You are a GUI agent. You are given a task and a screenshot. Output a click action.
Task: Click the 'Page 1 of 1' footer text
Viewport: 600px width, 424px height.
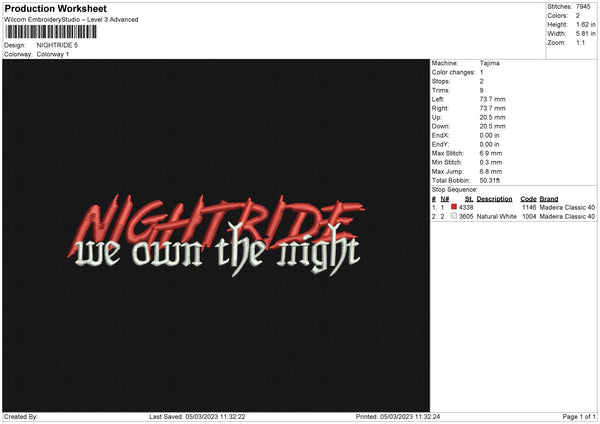tap(579, 417)
